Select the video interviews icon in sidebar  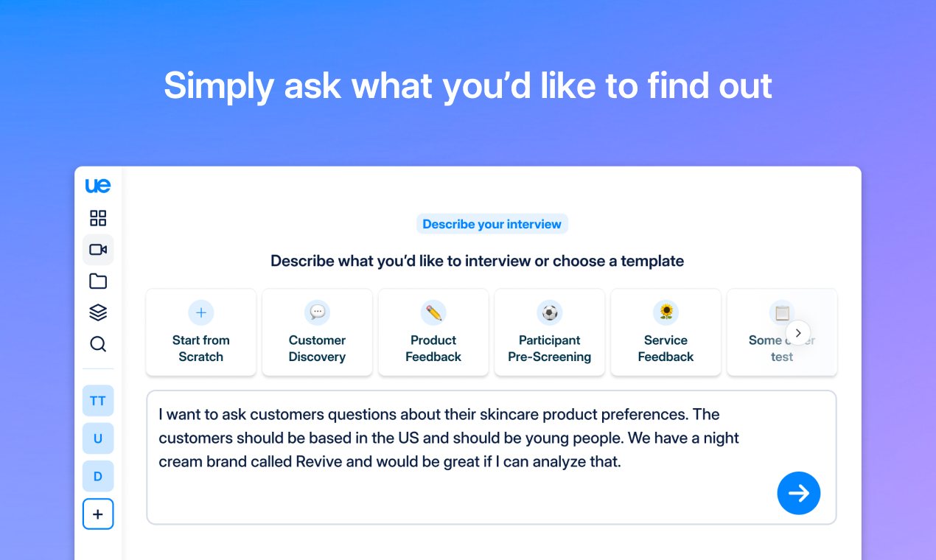click(x=98, y=249)
